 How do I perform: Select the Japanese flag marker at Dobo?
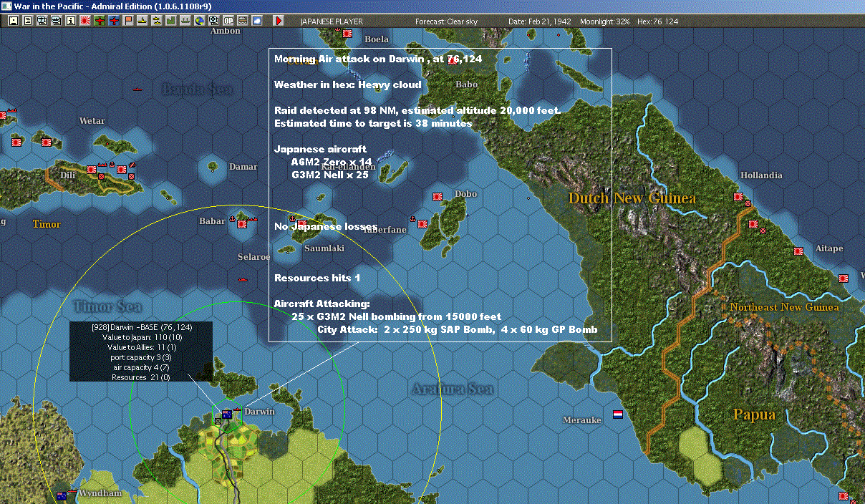click(438, 196)
